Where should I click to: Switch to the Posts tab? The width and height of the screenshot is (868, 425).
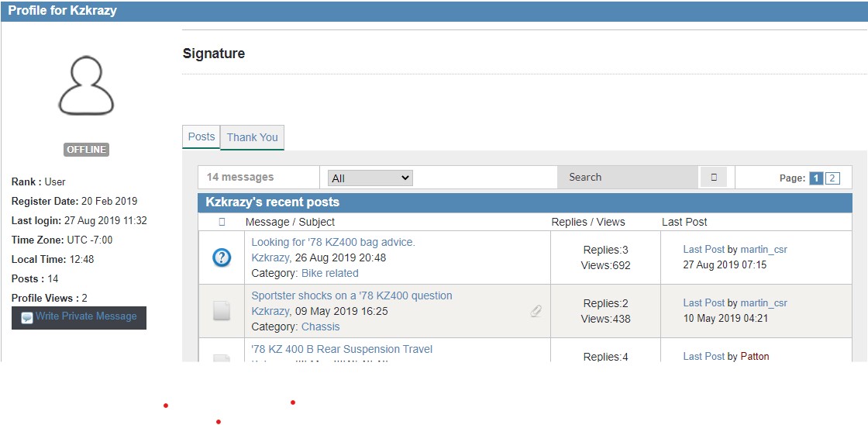201,136
